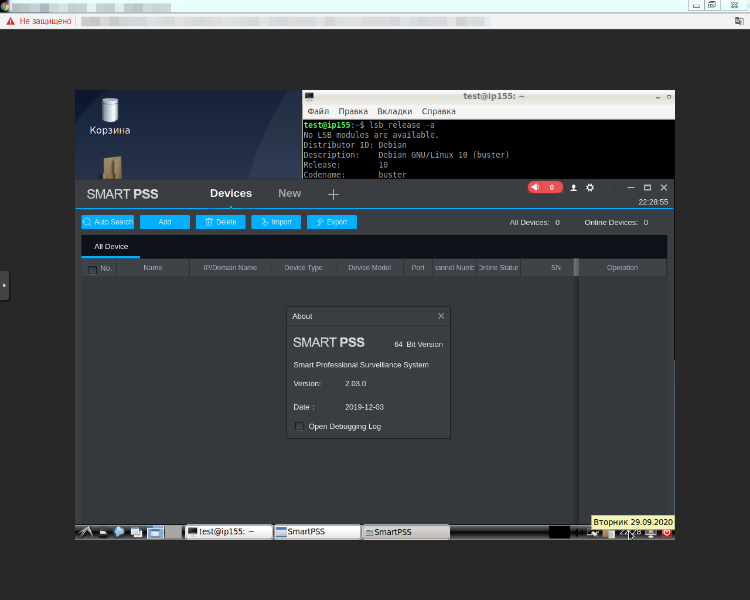Viewport: 750px width, 600px height.
Task: Click the taskbar clock
Action: (630, 533)
